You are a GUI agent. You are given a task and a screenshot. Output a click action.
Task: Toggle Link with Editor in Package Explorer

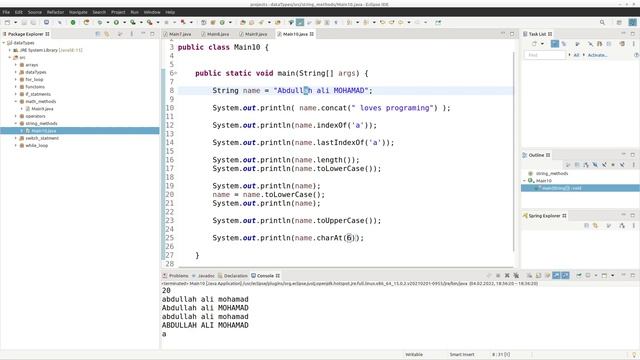(x=107, y=34)
